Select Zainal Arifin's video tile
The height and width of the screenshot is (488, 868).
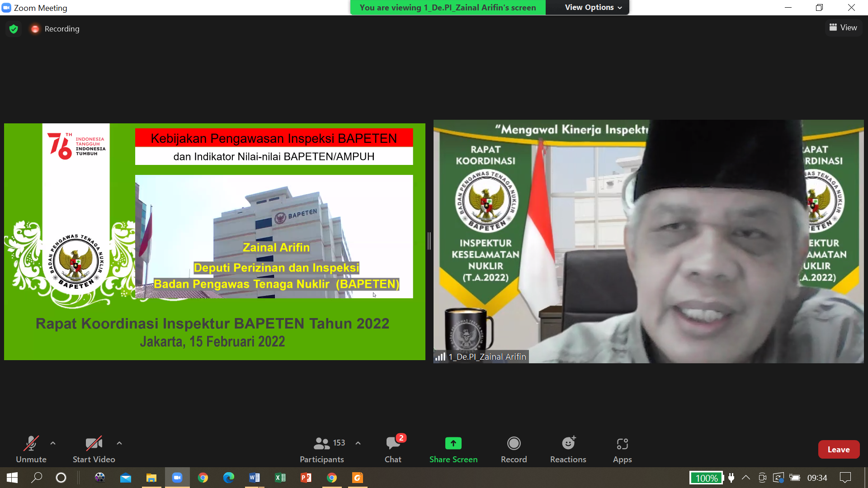(648, 241)
